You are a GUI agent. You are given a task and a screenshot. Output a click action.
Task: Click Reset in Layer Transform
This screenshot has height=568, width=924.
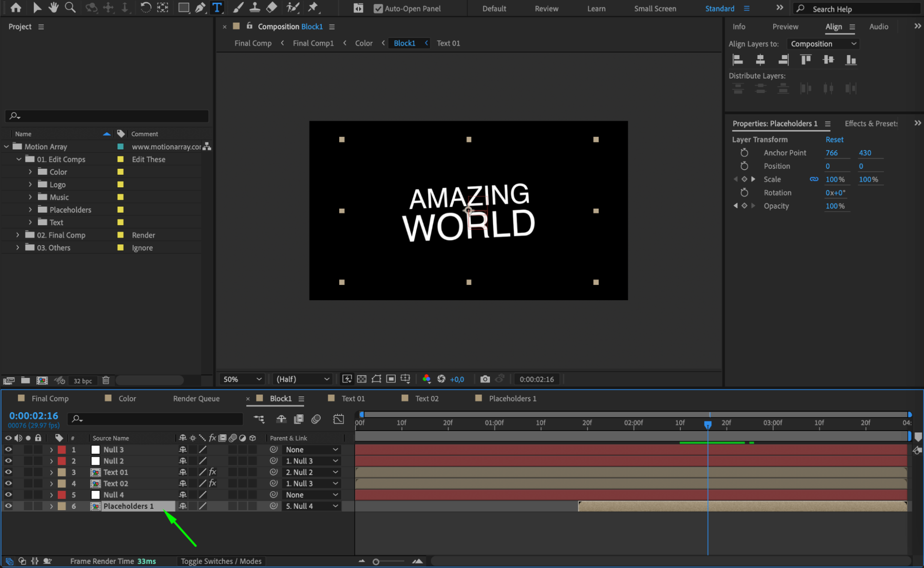click(834, 139)
